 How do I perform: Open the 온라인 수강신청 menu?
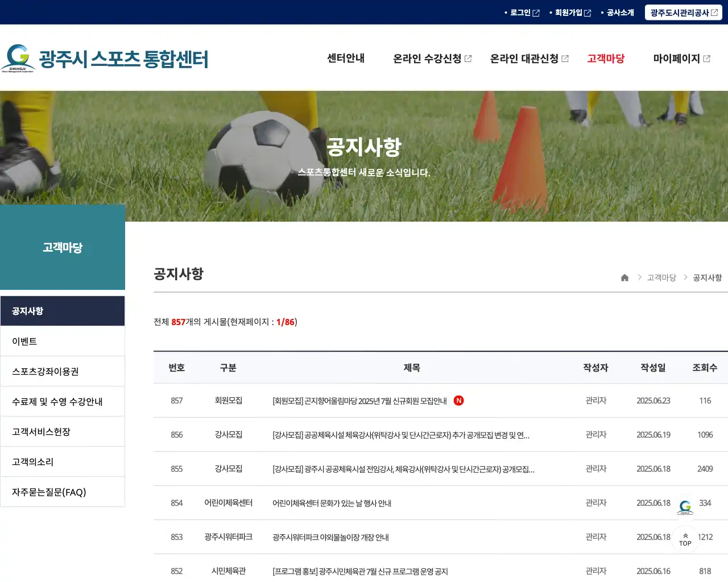tap(432, 59)
